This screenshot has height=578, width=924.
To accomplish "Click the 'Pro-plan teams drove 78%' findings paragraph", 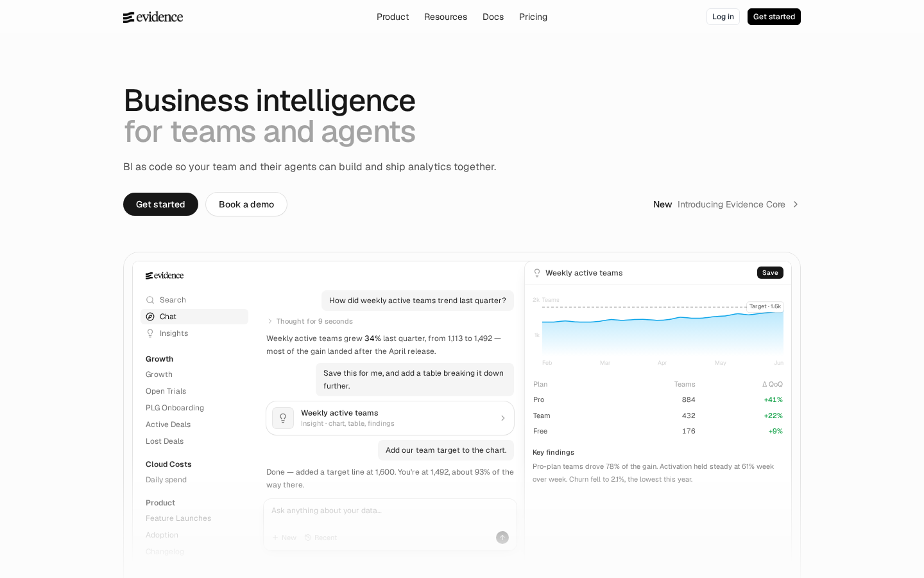I will [x=653, y=473].
